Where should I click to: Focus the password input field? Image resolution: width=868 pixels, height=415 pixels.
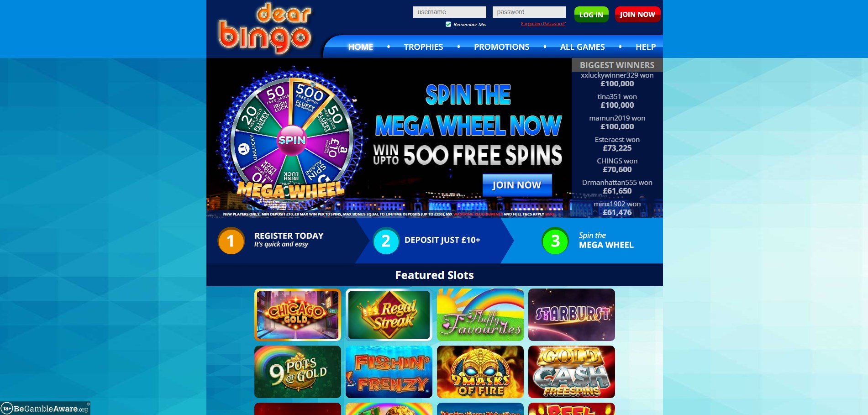[529, 12]
